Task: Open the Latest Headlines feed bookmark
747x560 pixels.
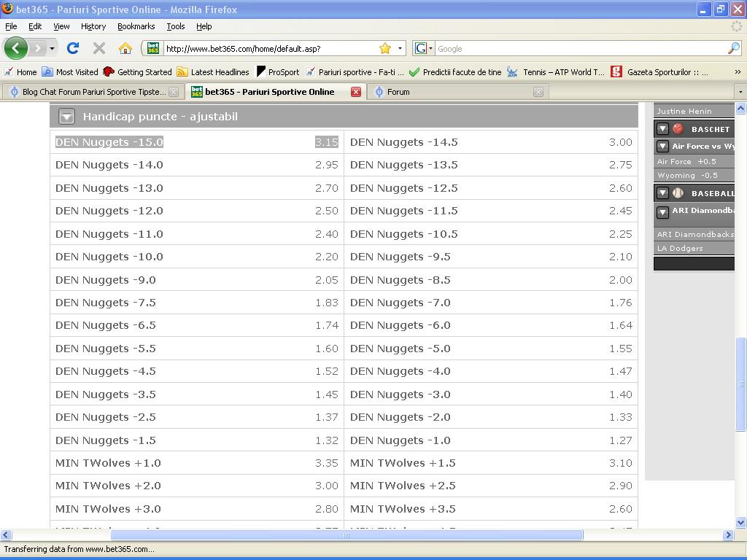Action: [213, 72]
